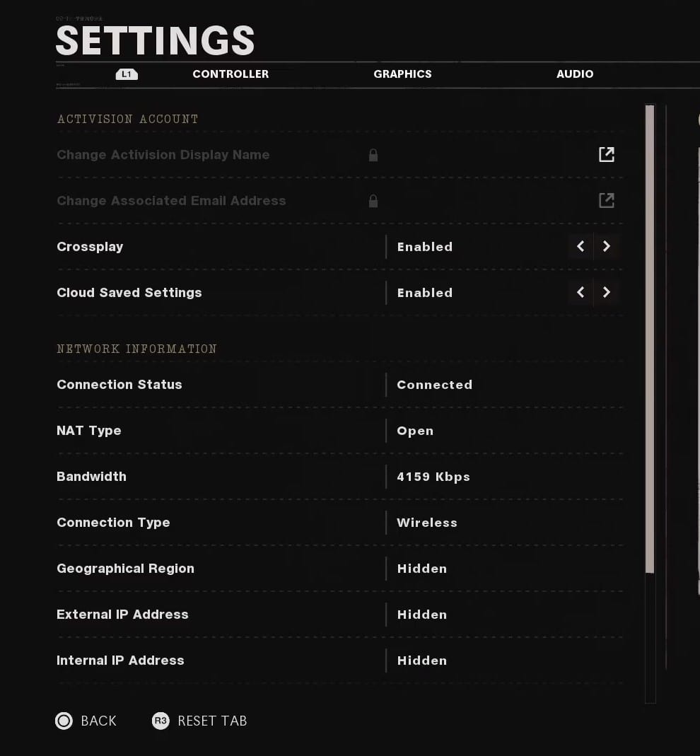Click the circle button icon for Back
The width and height of the screenshot is (700, 756).
coord(64,721)
